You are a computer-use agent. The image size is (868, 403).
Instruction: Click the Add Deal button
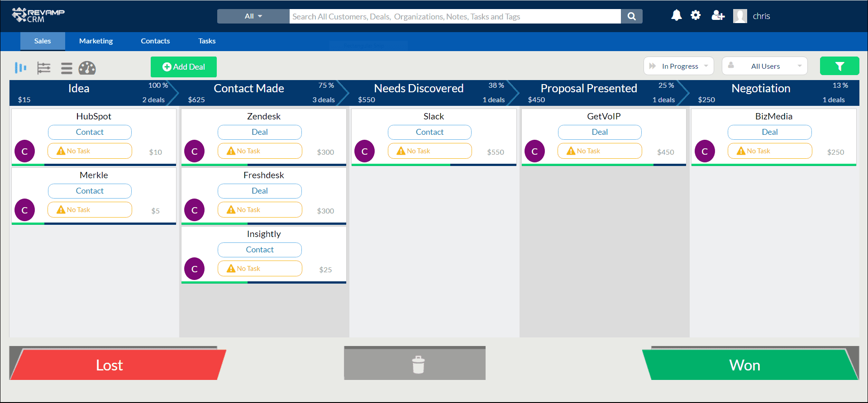(x=184, y=67)
